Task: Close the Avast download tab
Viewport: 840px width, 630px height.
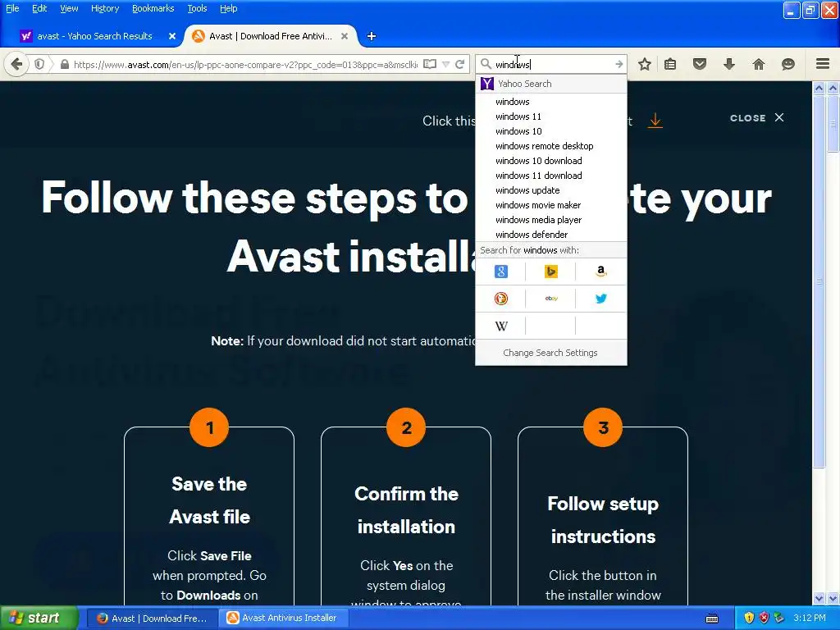Action: click(x=345, y=36)
